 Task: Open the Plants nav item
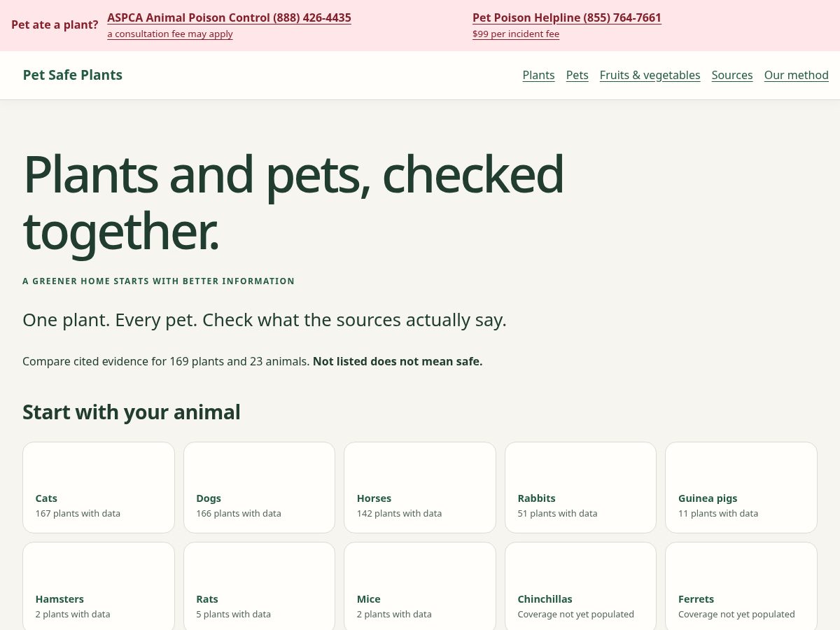coord(538,75)
